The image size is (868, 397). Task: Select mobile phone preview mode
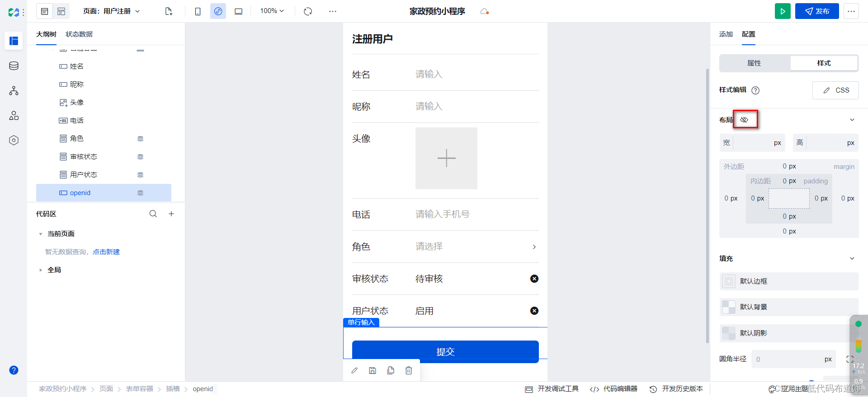[198, 11]
